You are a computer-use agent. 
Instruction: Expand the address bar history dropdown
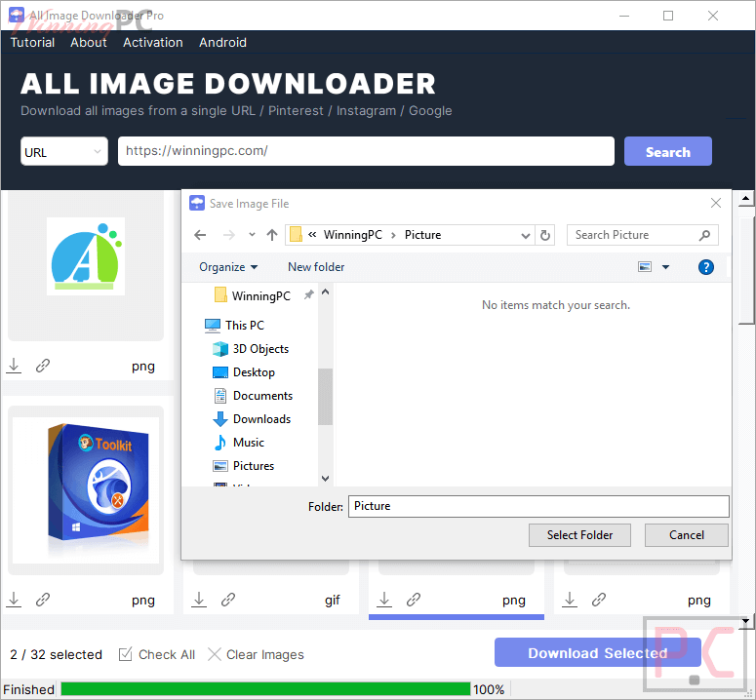[x=526, y=236]
